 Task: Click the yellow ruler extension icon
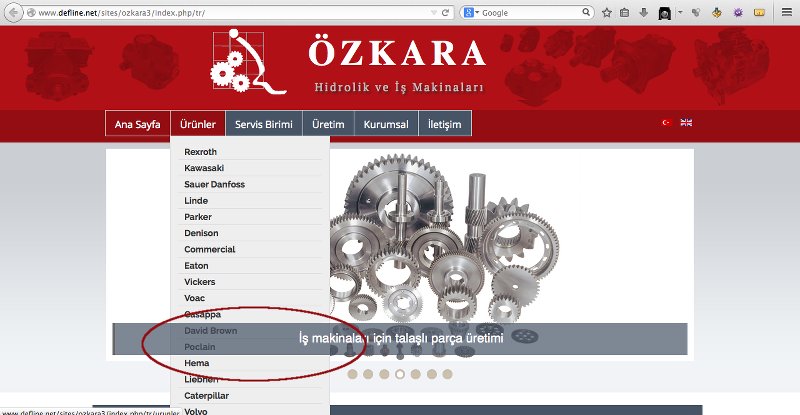coord(759,13)
